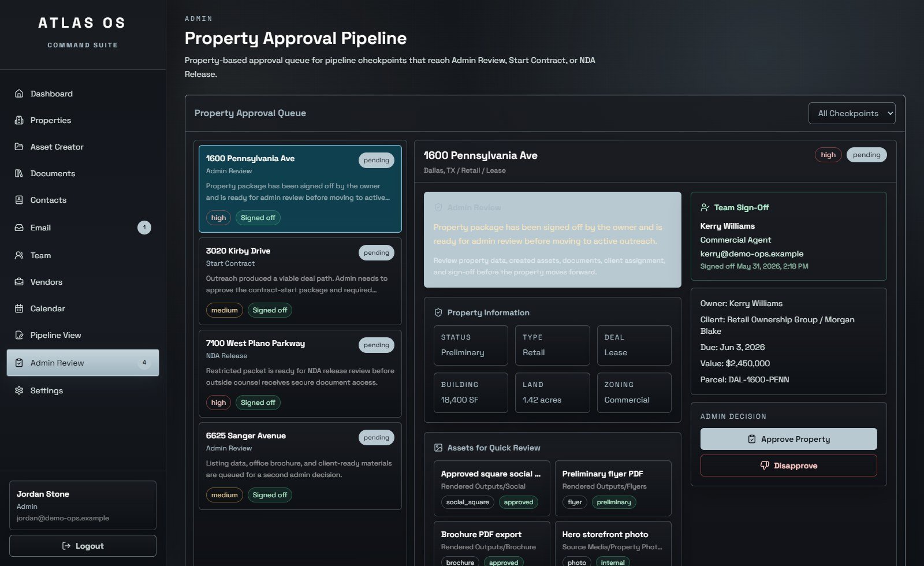
Task: Click the Dashboard home icon
Action: click(19, 94)
